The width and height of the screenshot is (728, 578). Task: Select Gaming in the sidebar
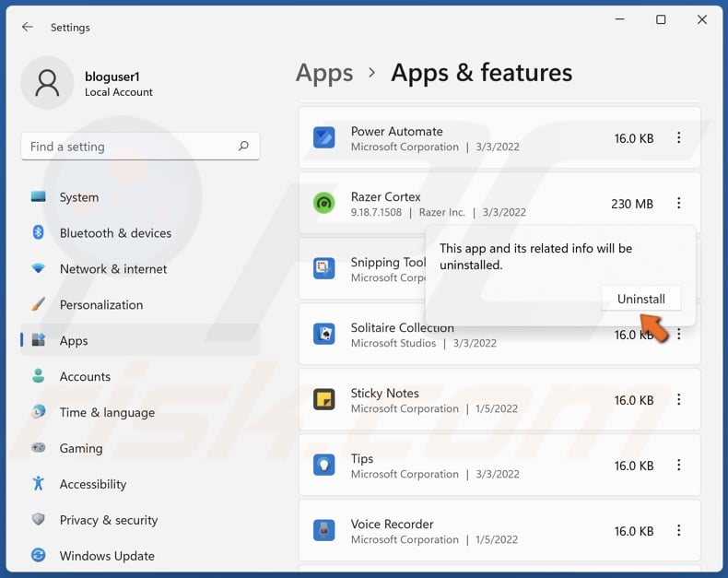point(140,448)
